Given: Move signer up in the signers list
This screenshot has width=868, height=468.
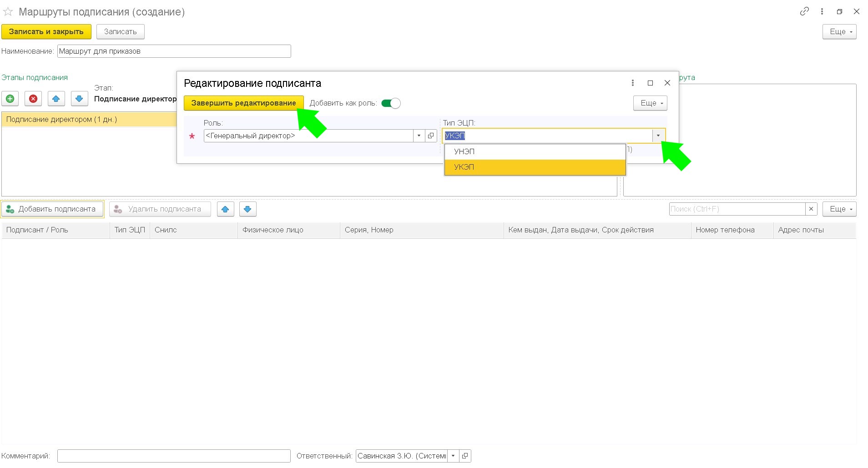Looking at the screenshot, I should [x=225, y=209].
